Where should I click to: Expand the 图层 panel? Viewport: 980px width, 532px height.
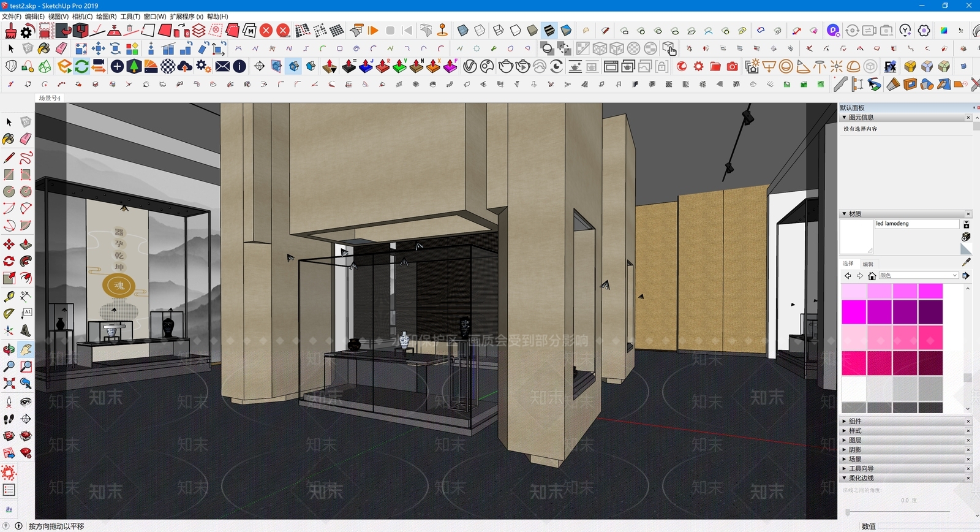tap(905, 441)
